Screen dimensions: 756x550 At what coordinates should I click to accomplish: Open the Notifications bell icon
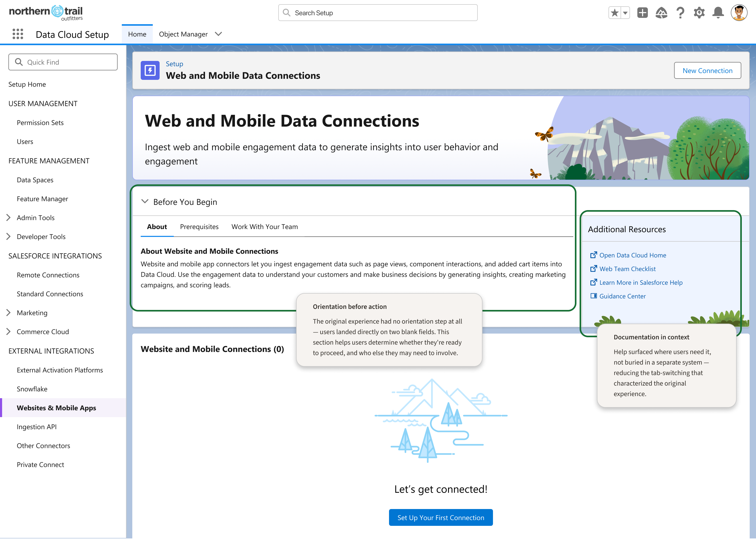tap(718, 13)
